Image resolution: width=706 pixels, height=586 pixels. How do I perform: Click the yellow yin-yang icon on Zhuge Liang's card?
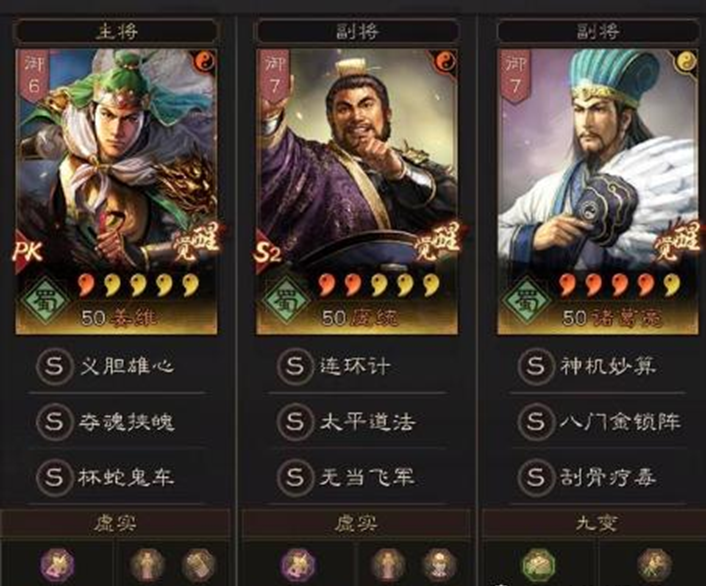point(686,62)
